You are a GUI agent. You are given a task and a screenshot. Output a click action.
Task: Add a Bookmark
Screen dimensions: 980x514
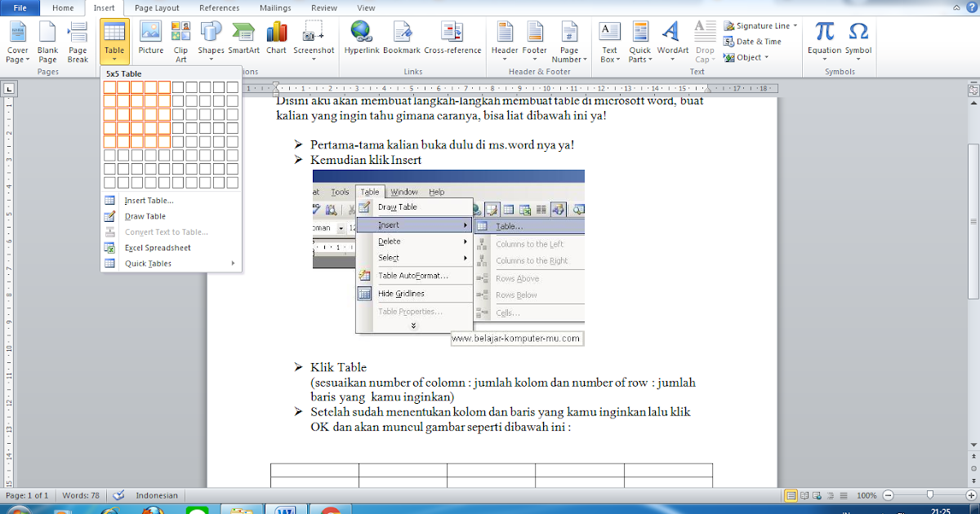[402, 37]
